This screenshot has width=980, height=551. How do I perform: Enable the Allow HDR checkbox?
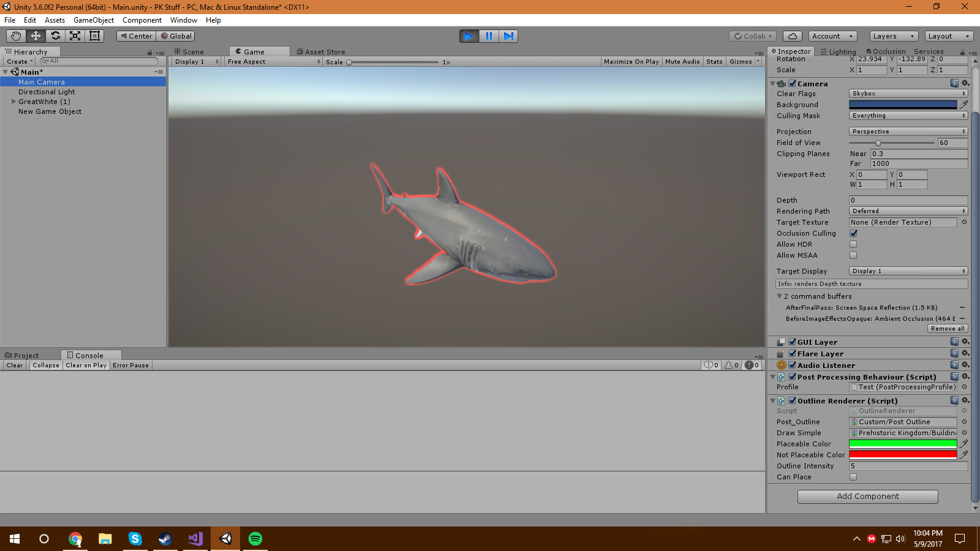click(853, 244)
